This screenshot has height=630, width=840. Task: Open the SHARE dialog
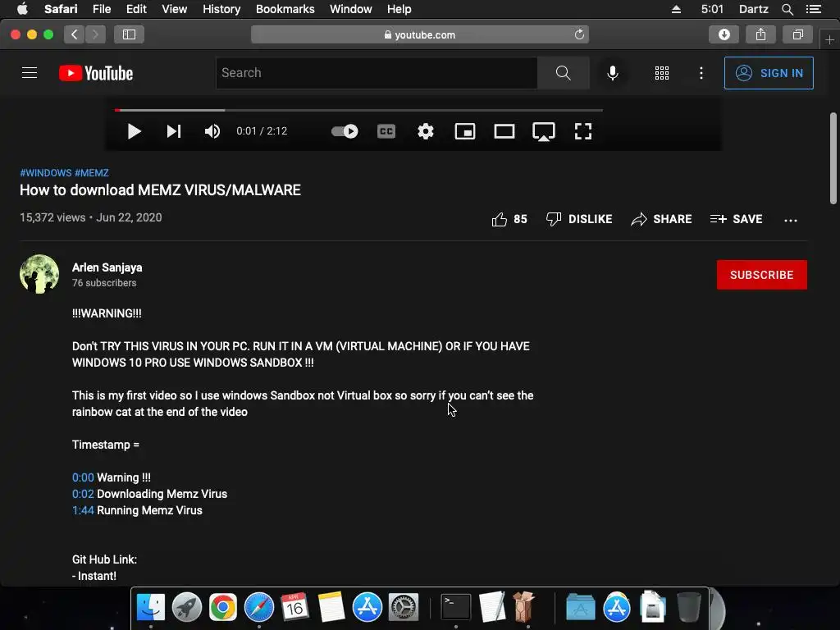pyautogui.click(x=661, y=219)
